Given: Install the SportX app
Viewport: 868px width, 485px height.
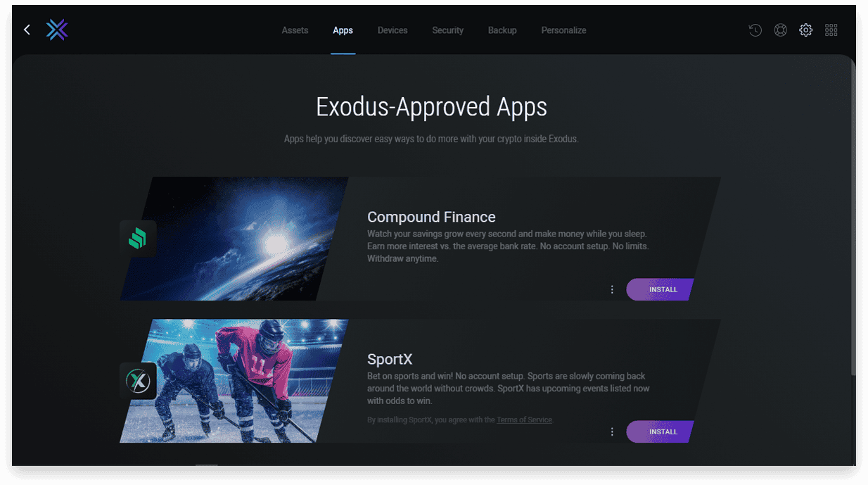Looking at the screenshot, I should coord(660,432).
